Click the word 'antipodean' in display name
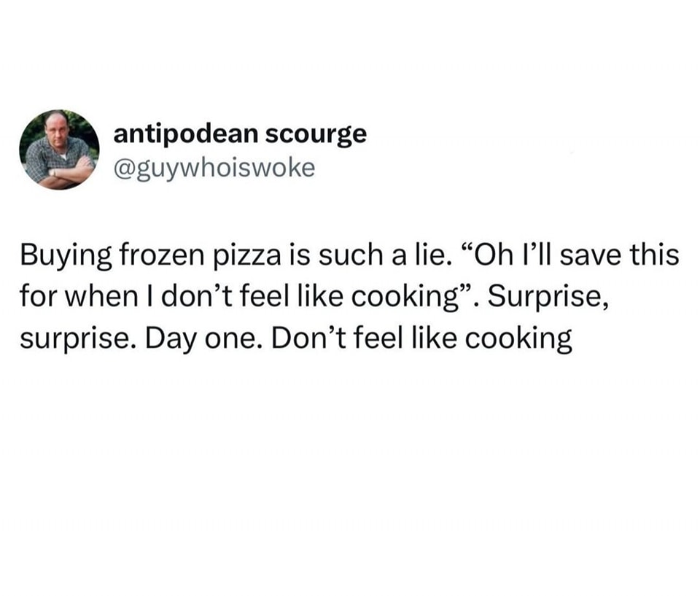700x596 pixels. pyautogui.click(x=186, y=134)
